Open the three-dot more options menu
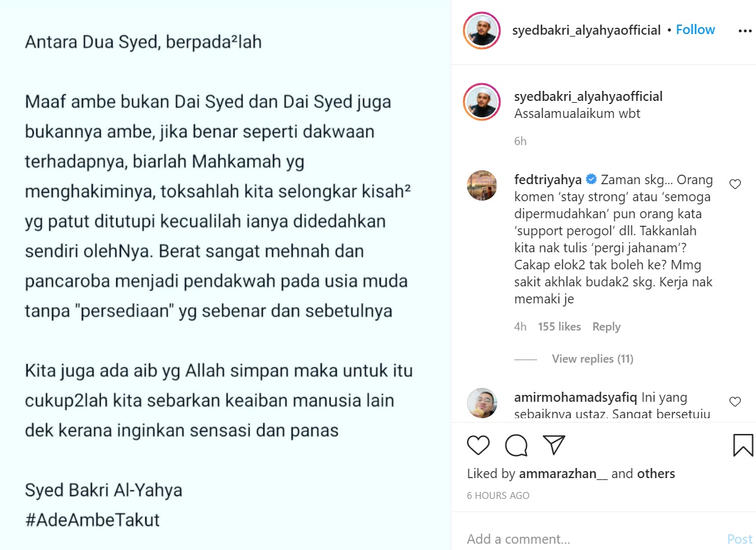The height and width of the screenshot is (550, 756). 745,31
